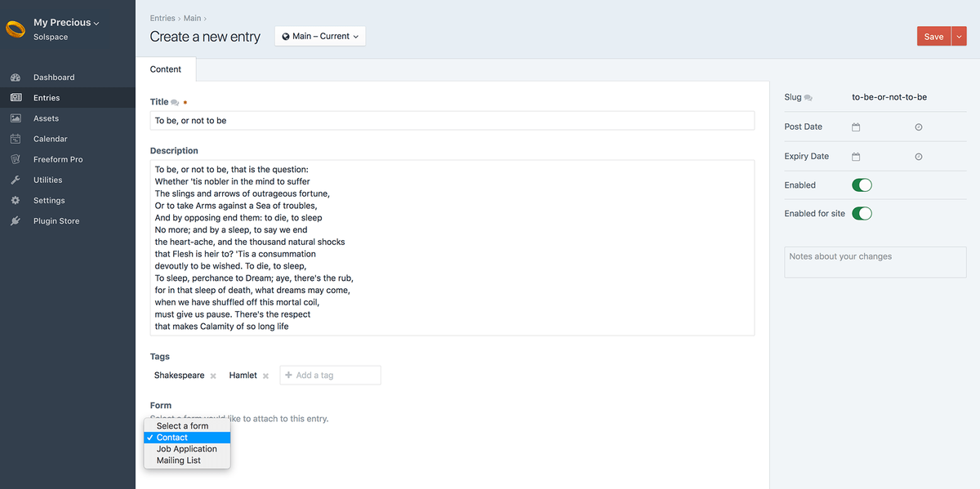Screen dimensions: 980x489
Task: Go to Entries breadcrumb link
Action: 163,18
